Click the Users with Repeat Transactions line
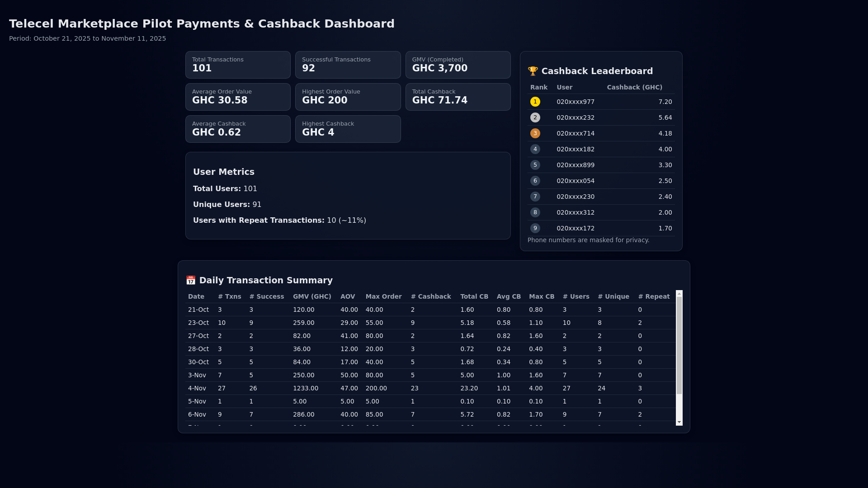Image resolution: width=868 pixels, height=488 pixels. tap(279, 220)
